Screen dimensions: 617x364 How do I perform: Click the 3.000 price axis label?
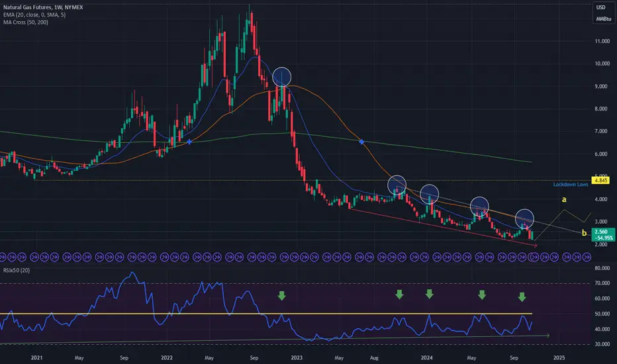602,222
